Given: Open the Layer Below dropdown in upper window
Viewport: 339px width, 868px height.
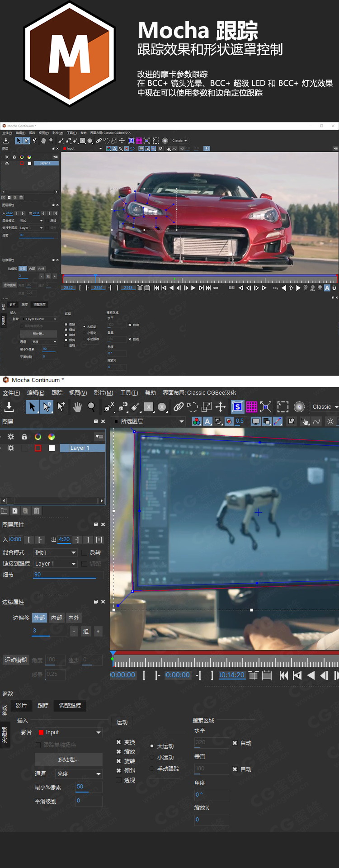Looking at the screenshot, I should point(39,319).
